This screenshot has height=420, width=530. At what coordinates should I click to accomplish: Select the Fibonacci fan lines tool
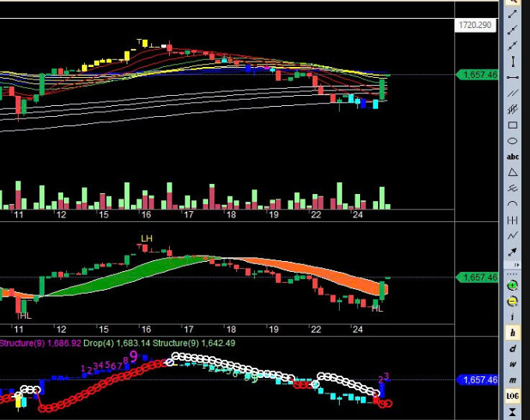tap(512, 189)
